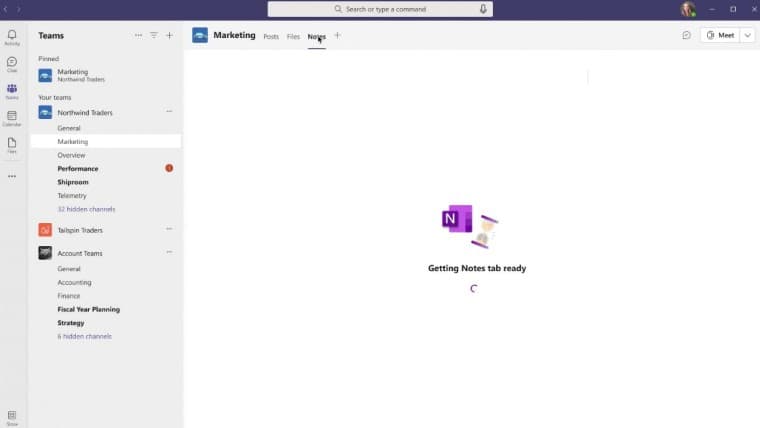Click the Tailspin Traders team avatar
760x428 pixels.
(x=45, y=230)
